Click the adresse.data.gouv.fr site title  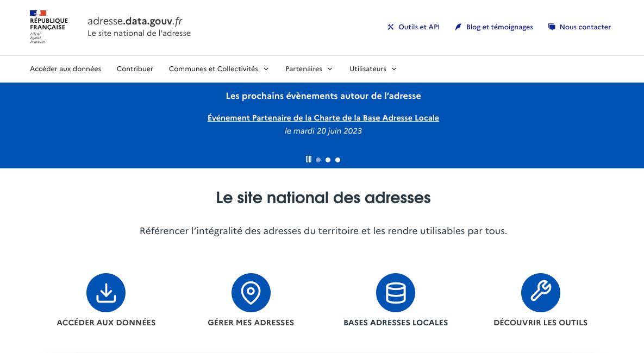pyautogui.click(x=135, y=21)
